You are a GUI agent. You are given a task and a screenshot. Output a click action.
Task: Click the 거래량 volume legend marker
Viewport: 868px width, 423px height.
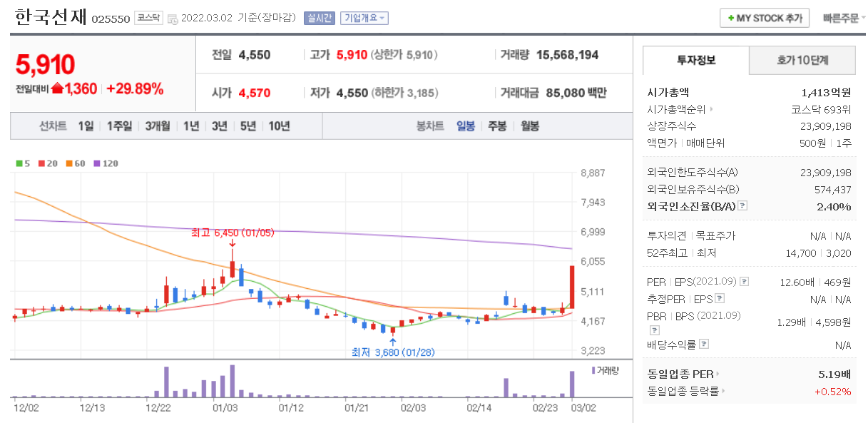pyautogui.click(x=605, y=370)
